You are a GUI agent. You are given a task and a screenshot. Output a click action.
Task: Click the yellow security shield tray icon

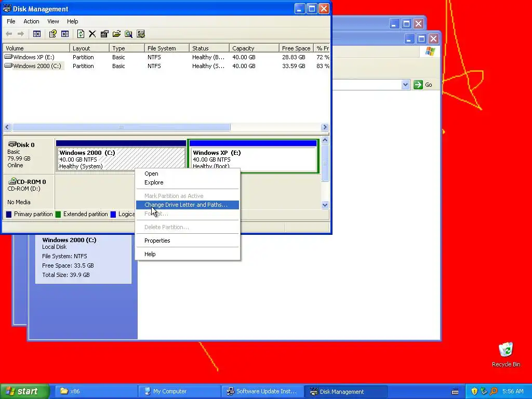point(474,391)
